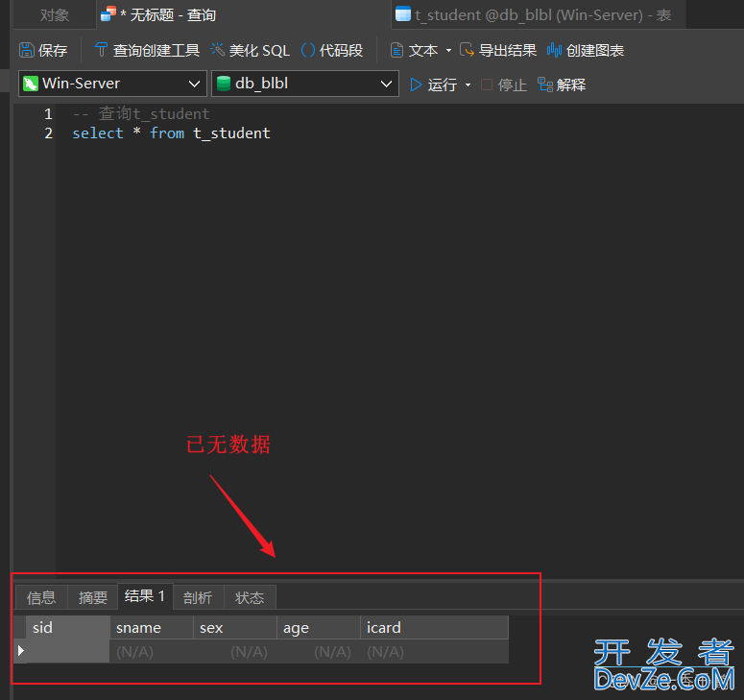The image size is (744, 700).
Task: Open the Win-Server connection dropdown
Action: pos(194,84)
